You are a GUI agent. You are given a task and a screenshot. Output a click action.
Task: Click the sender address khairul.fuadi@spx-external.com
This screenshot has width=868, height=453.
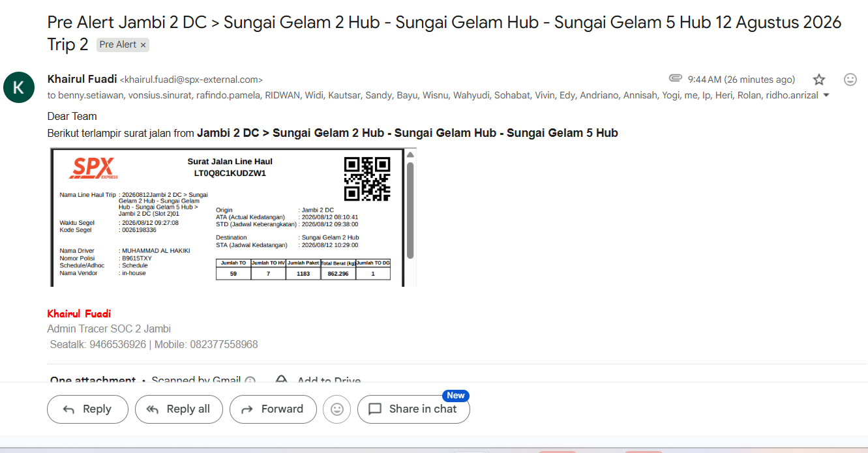(191, 80)
